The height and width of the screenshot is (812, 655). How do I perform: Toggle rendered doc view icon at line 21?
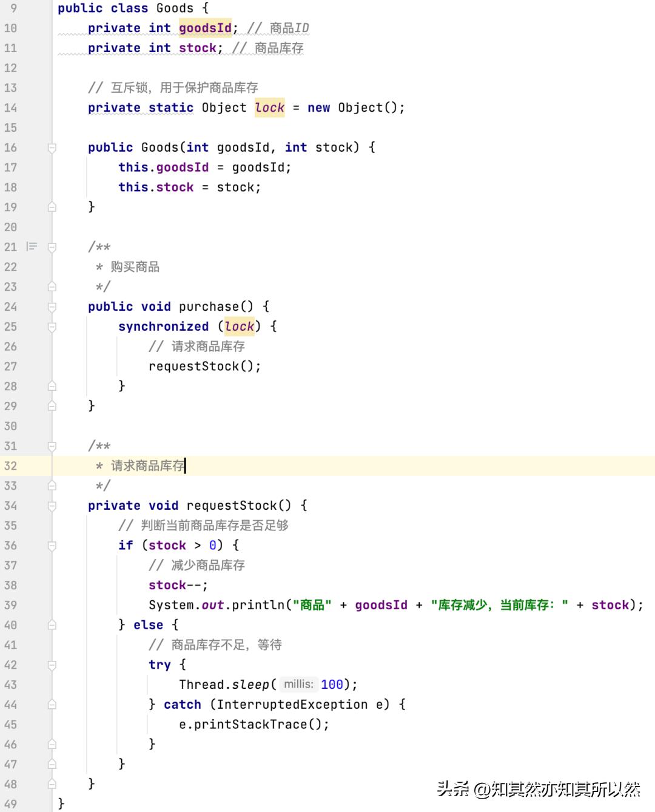32,246
